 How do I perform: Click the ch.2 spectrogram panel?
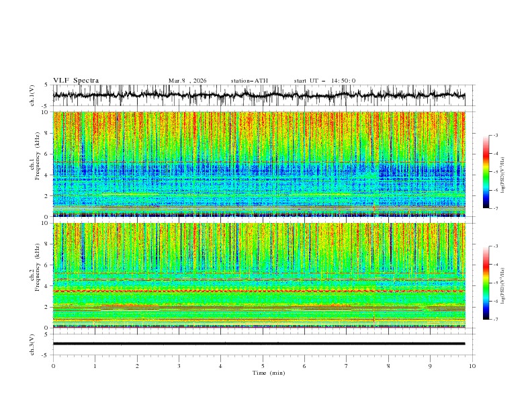(x=259, y=275)
